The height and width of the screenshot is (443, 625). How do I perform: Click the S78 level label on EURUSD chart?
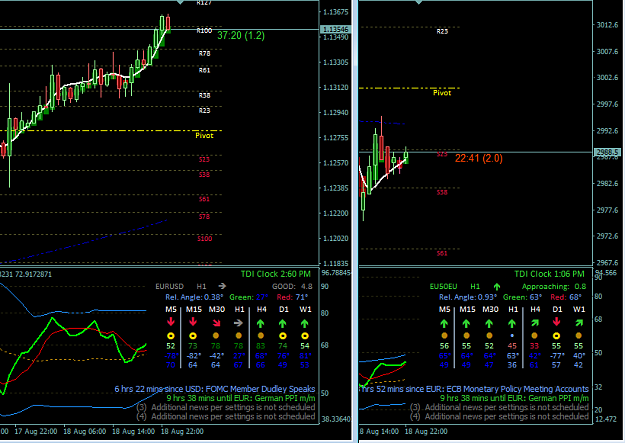click(204, 217)
